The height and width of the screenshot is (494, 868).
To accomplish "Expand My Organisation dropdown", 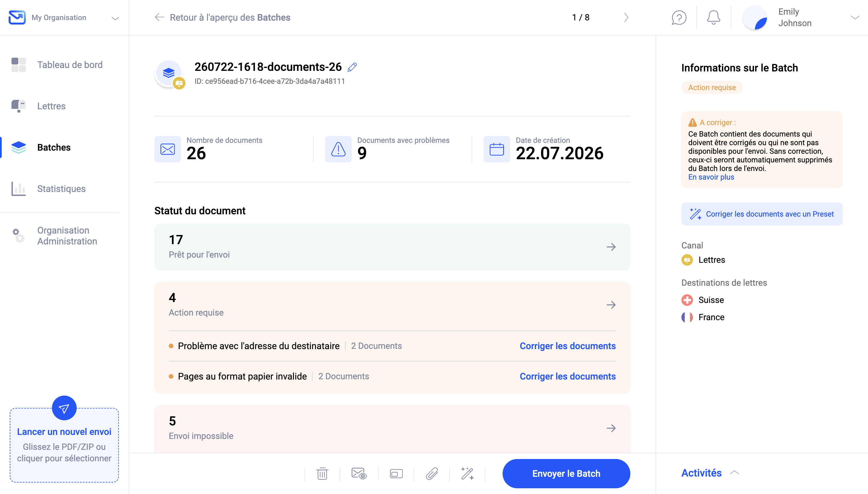I will 115,18.
